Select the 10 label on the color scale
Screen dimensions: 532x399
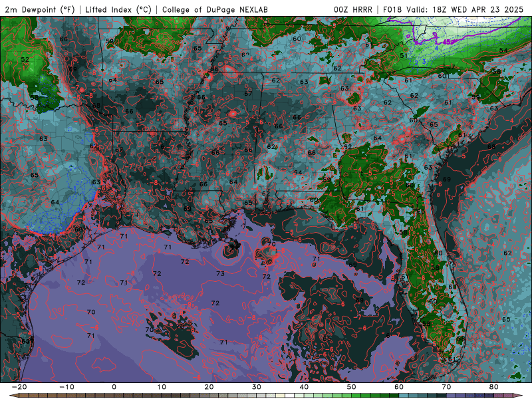pyautogui.click(x=162, y=387)
